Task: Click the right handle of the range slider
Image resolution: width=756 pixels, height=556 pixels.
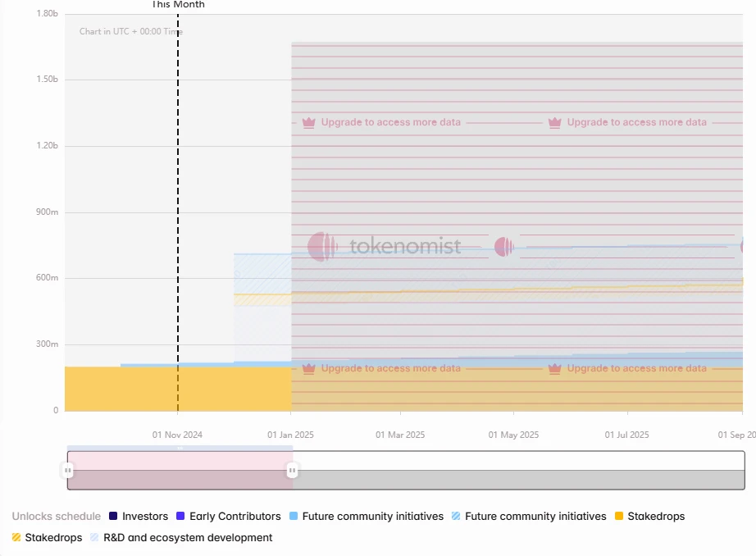Action: 292,471
